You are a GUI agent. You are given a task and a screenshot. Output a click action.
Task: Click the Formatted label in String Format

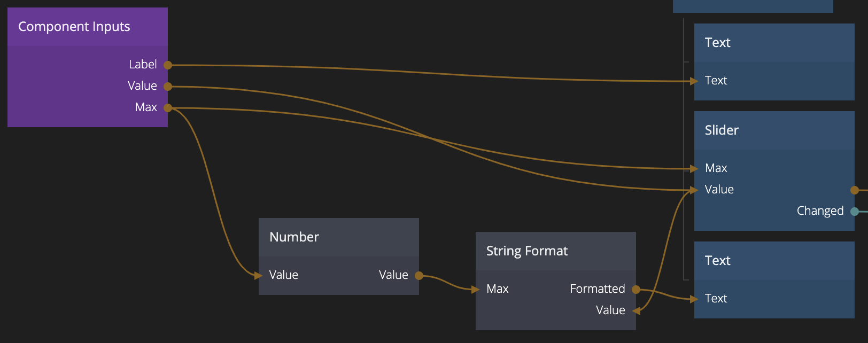click(597, 289)
